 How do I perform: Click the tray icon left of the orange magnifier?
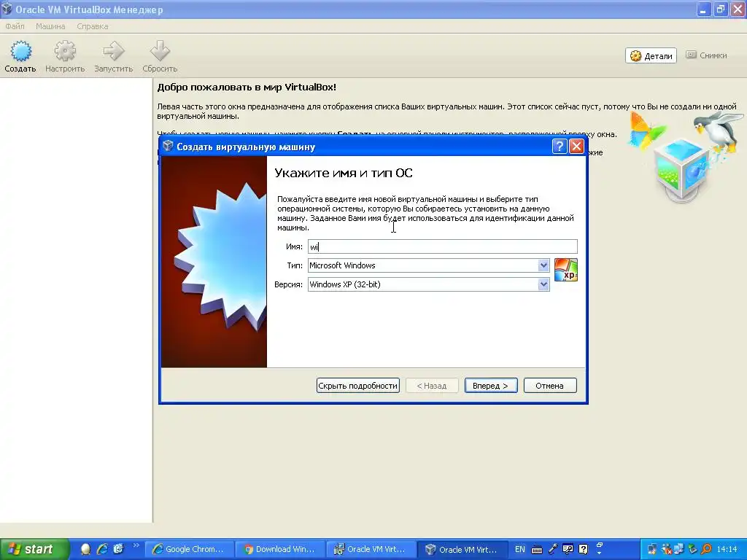click(x=693, y=549)
